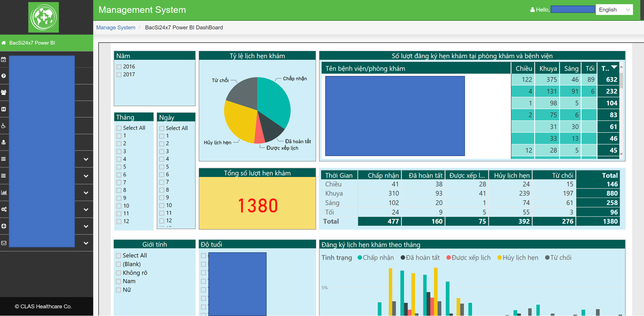Viewport: 644px width, 316px height.
Task: Click the doctor user sidebar icon
Action: [x=4, y=142]
